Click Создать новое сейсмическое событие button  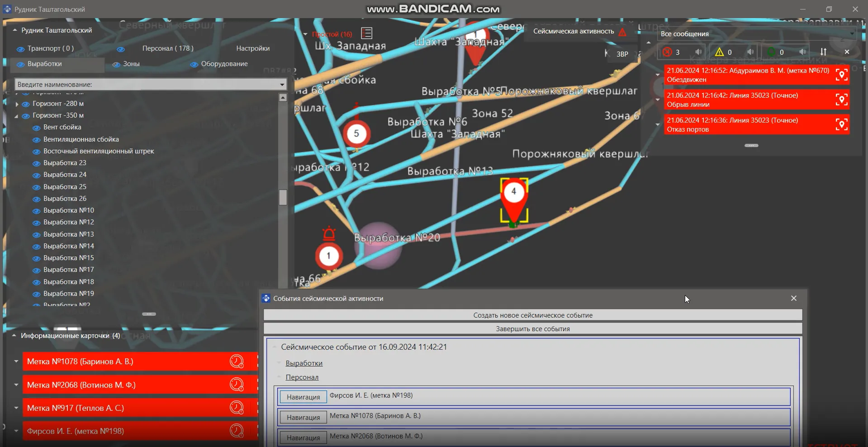click(x=532, y=315)
